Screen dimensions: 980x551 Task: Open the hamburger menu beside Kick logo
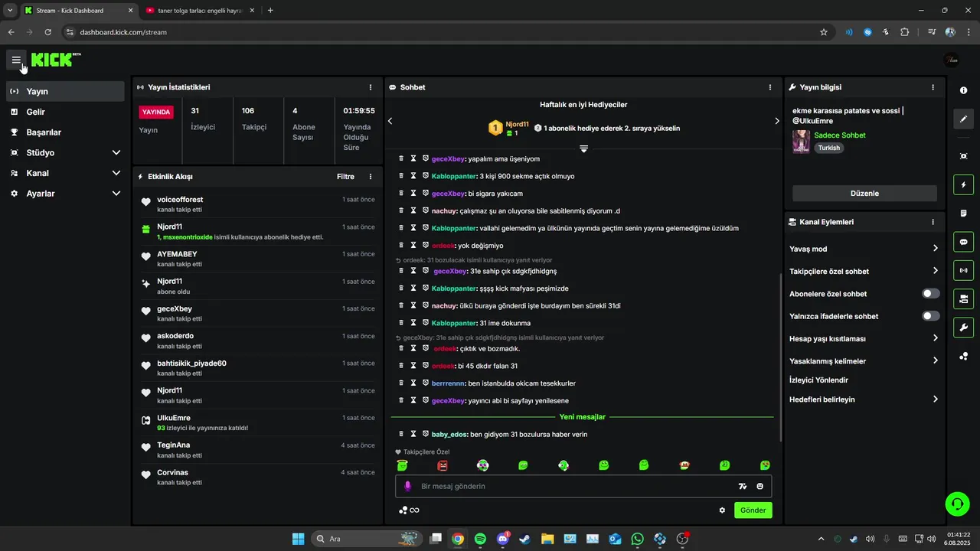click(x=16, y=60)
